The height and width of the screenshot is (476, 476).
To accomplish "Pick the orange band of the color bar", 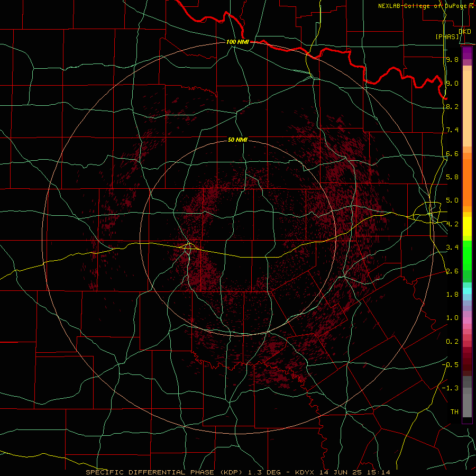I will pyautogui.click(x=467, y=182).
